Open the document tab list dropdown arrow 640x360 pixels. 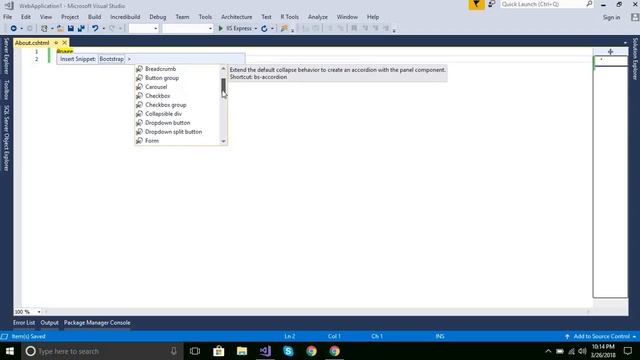pos(625,43)
